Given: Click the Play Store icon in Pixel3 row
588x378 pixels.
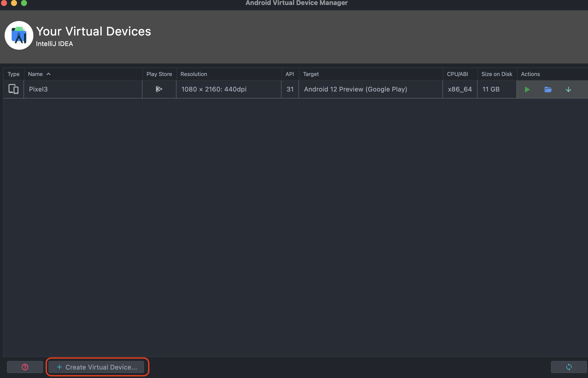Looking at the screenshot, I should [159, 89].
